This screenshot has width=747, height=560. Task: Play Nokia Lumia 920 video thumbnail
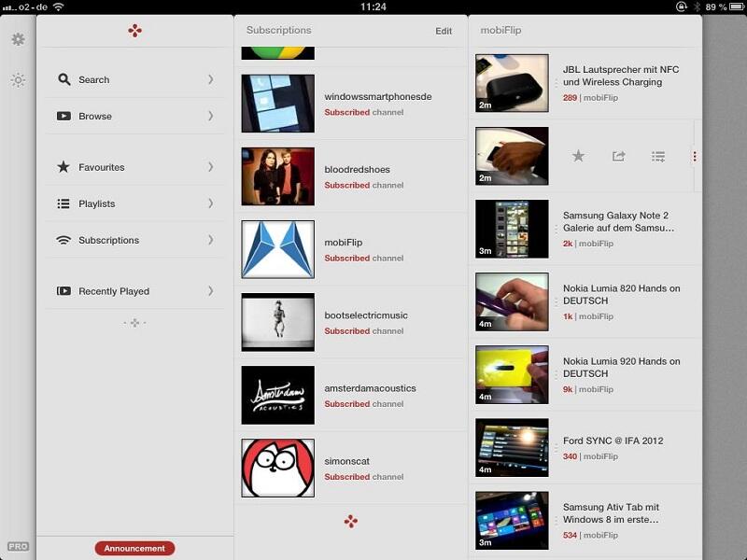[x=512, y=374]
